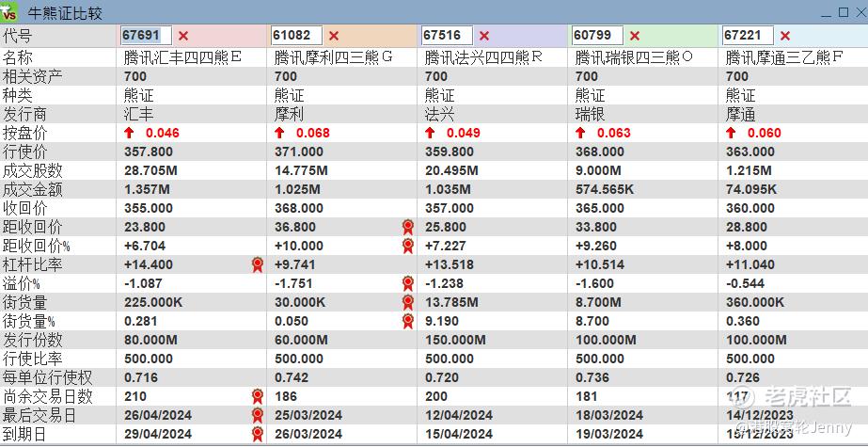The height and width of the screenshot is (447, 868).
Task: Click strike price value 371.000
Action: point(299,152)
